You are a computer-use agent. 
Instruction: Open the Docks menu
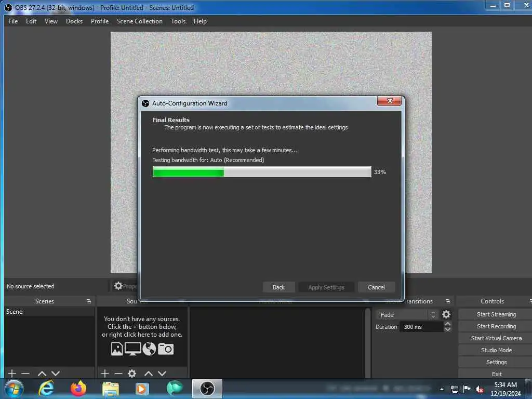click(74, 21)
